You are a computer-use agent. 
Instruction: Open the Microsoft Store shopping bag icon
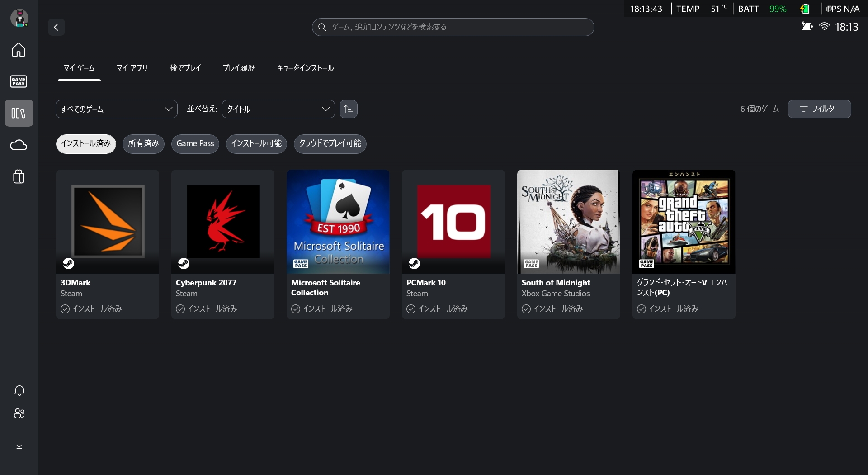(18, 176)
